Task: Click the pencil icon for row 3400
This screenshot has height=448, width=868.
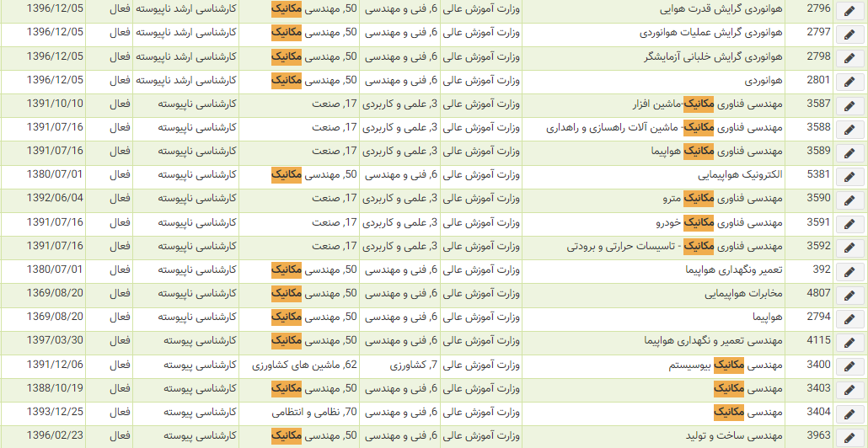Action: (849, 365)
